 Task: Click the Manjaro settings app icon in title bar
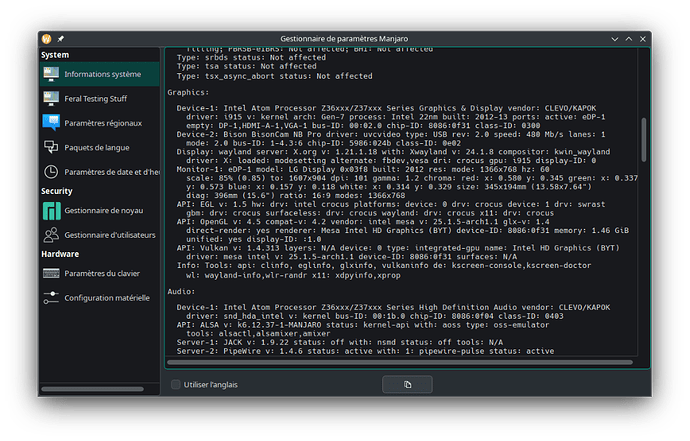pos(47,39)
